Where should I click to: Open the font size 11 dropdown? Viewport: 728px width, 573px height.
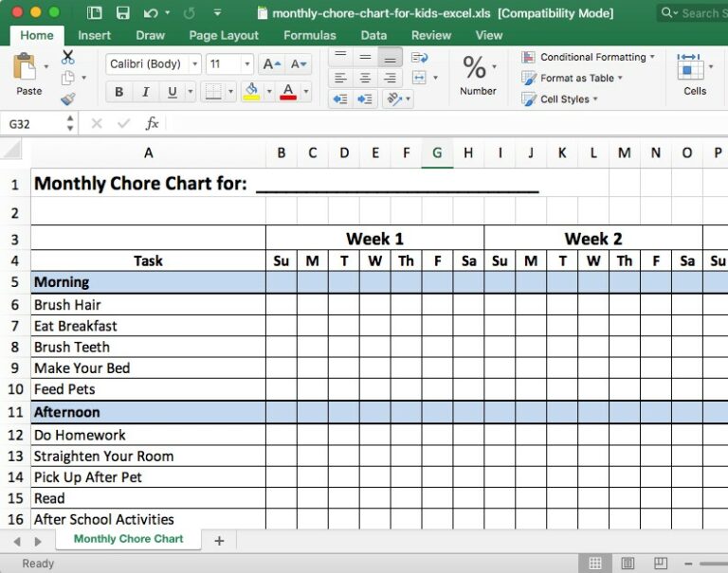[x=247, y=64]
